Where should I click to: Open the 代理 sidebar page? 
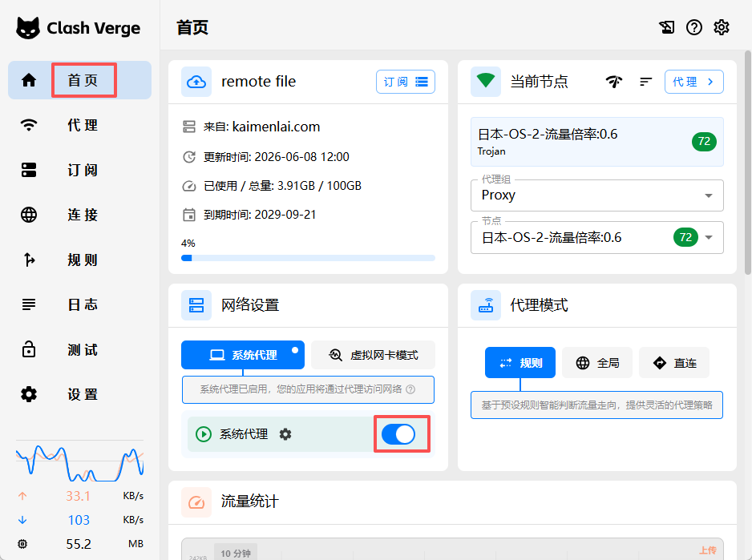79,125
